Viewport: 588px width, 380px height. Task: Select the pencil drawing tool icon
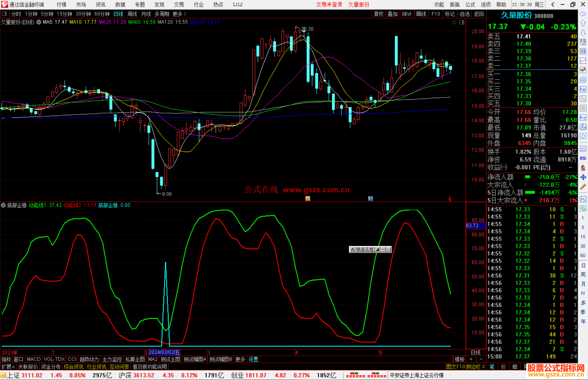point(583,187)
